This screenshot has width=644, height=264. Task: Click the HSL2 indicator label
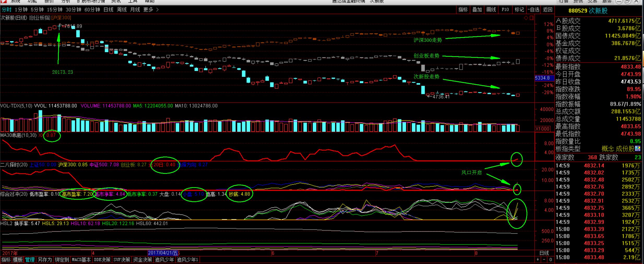[x=6, y=223]
